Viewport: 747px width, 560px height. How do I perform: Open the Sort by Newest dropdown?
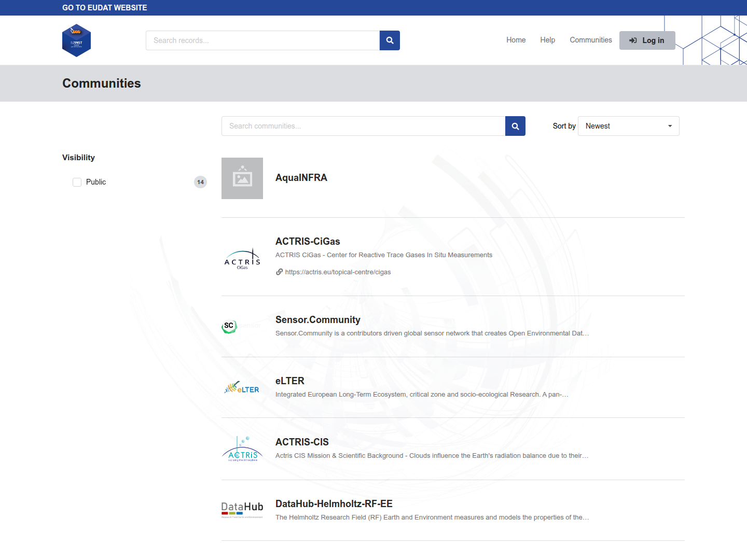click(629, 126)
